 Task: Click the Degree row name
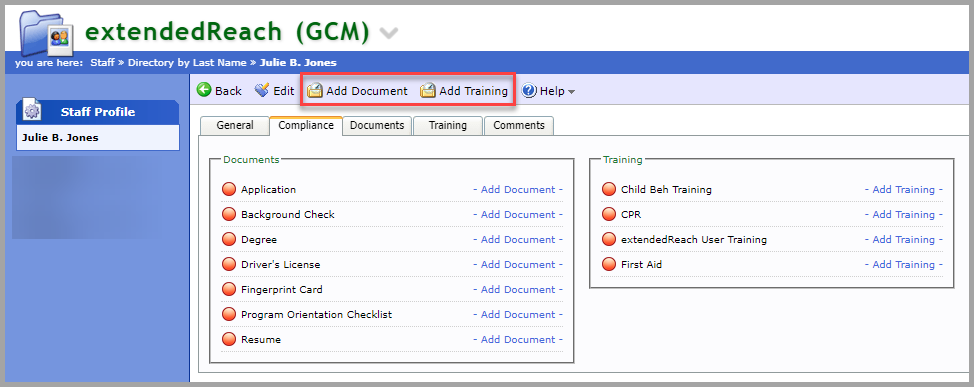coord(259,240)
